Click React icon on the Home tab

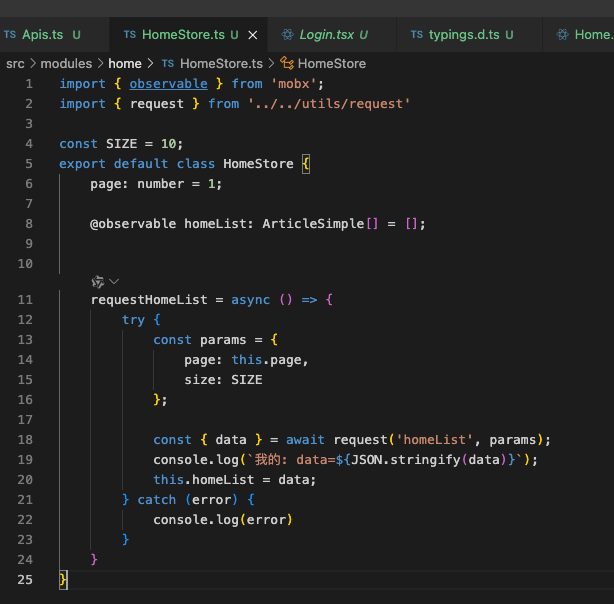click(563, 35)
